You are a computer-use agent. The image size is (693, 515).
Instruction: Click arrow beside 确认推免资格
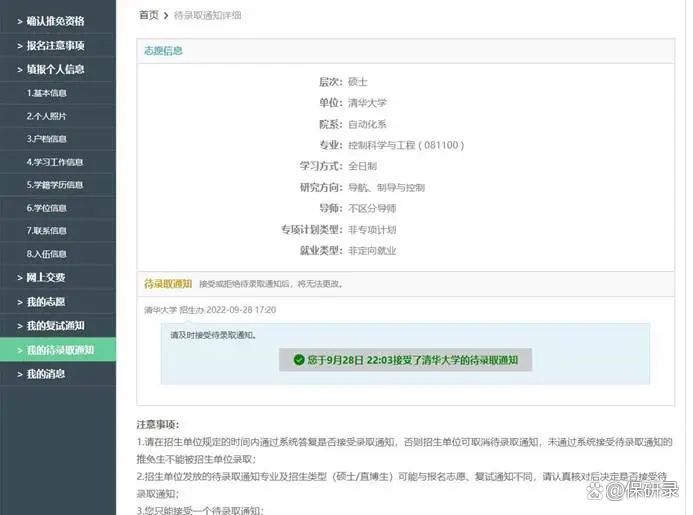pos(20,21)
